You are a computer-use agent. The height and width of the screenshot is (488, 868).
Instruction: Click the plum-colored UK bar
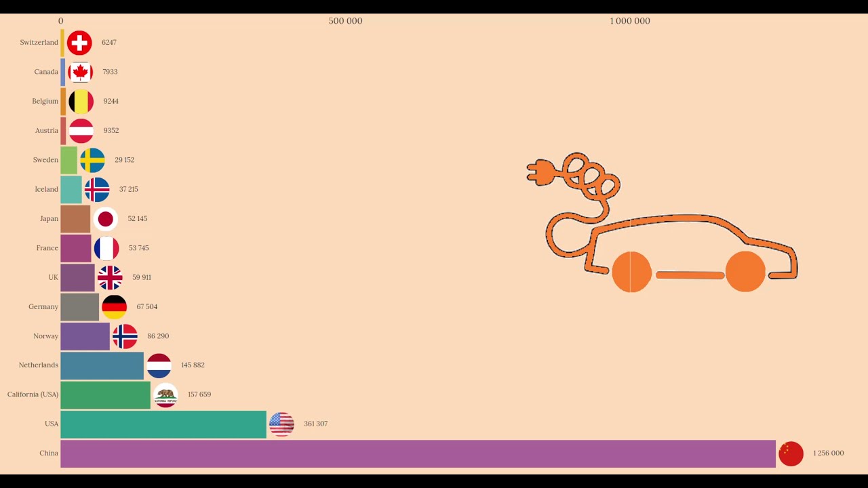(77, 277)
